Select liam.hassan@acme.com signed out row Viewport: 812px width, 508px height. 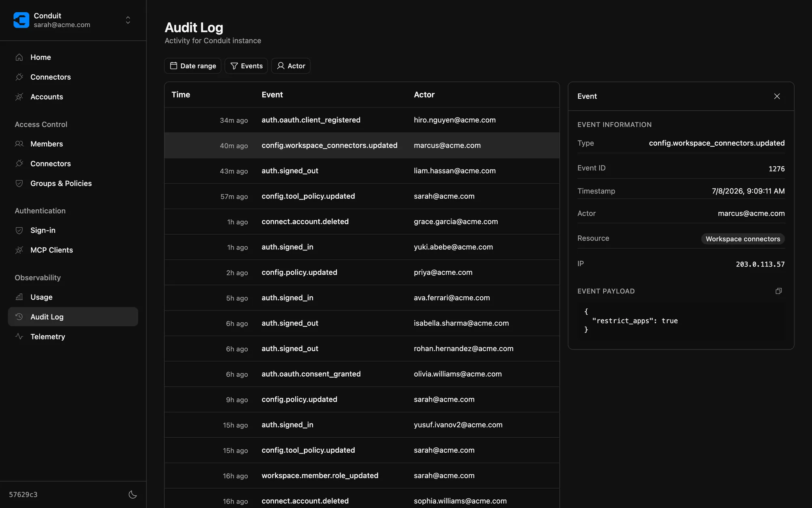coord(362,171)
